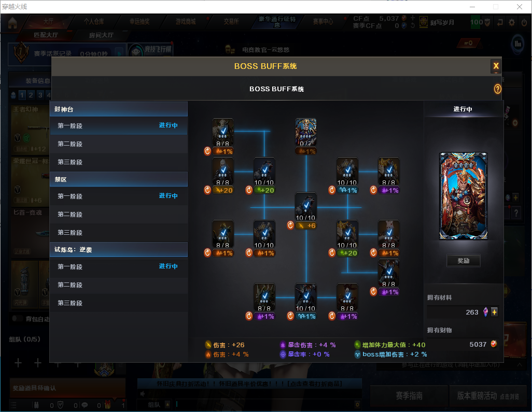Click the 奖励 reward button
This screenshot has height=412, width=532.
click(463, 261)
